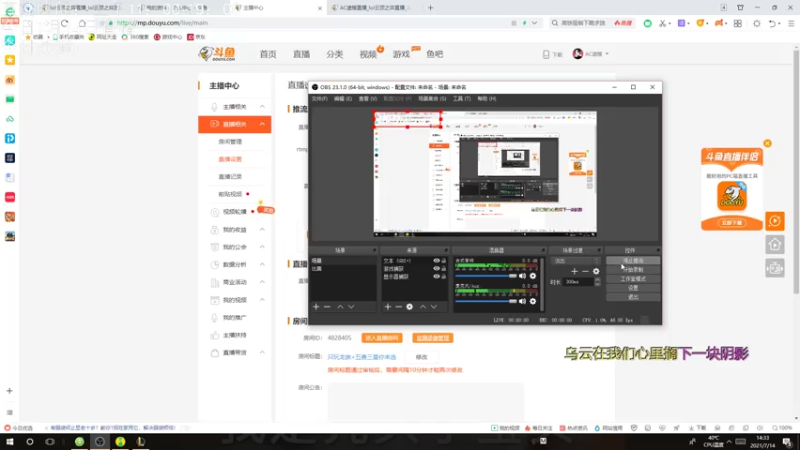Viewport: 800px width, 450px height.
Task: Open 直播记录 in Douyu sidebar
Action: coord(230,177)
